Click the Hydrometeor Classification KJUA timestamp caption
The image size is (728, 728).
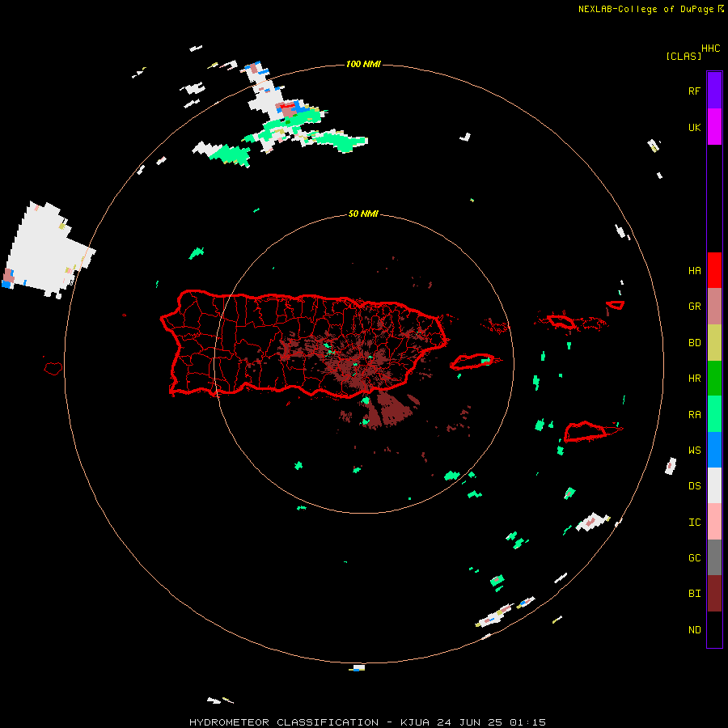point(367,722)
